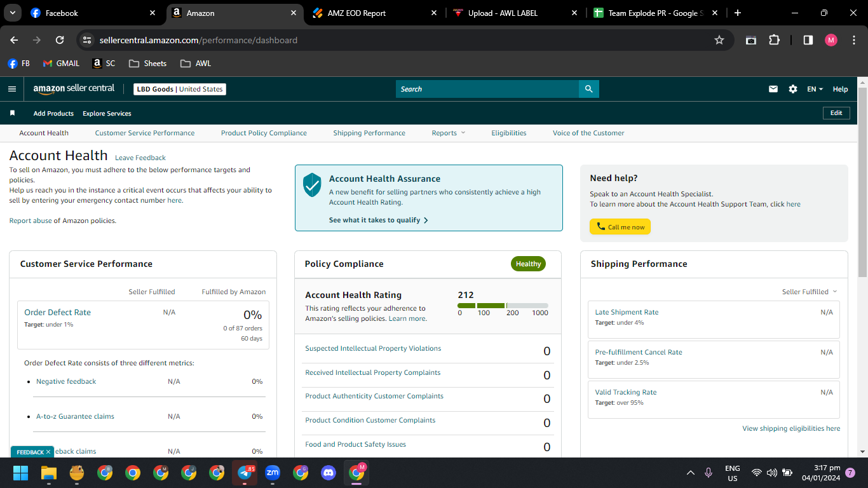The width and height of the screenshot is (868, 488).
Task: Open the AWL bookmarks folder
Action: pos(196,64)
